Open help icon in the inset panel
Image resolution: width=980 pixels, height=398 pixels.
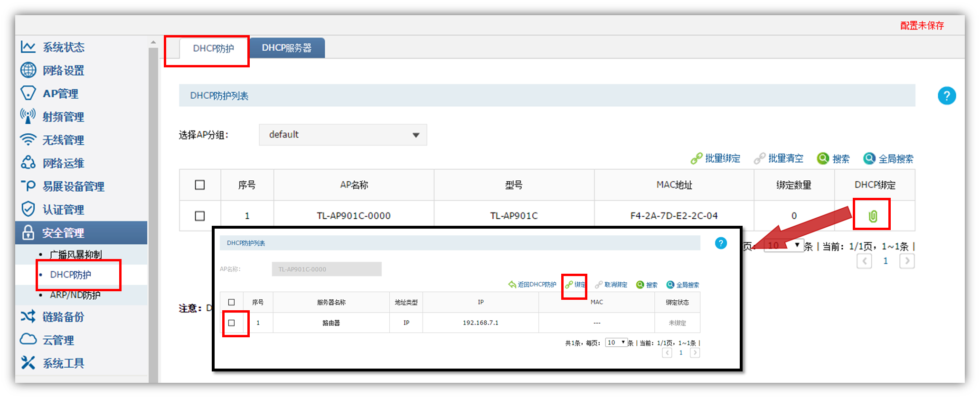[721, 243]
